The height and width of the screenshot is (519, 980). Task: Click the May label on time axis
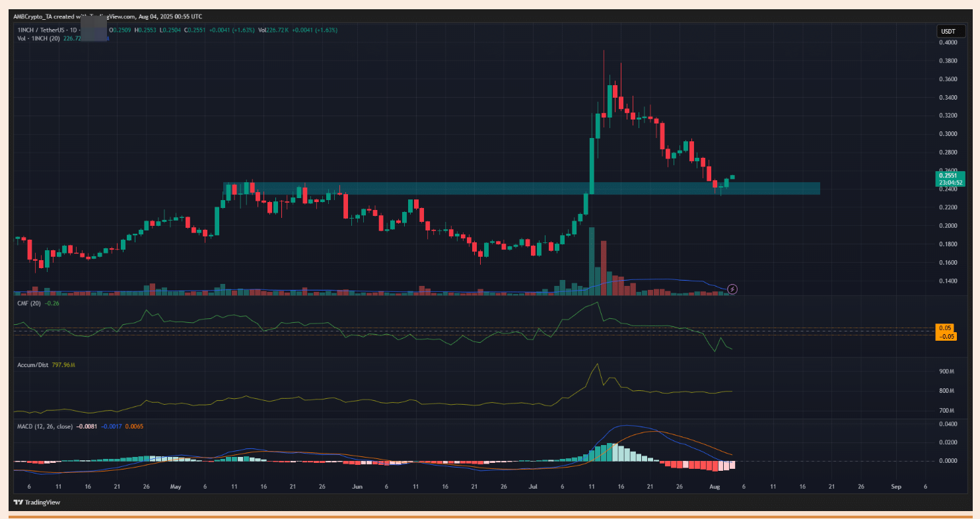point(175,486)
